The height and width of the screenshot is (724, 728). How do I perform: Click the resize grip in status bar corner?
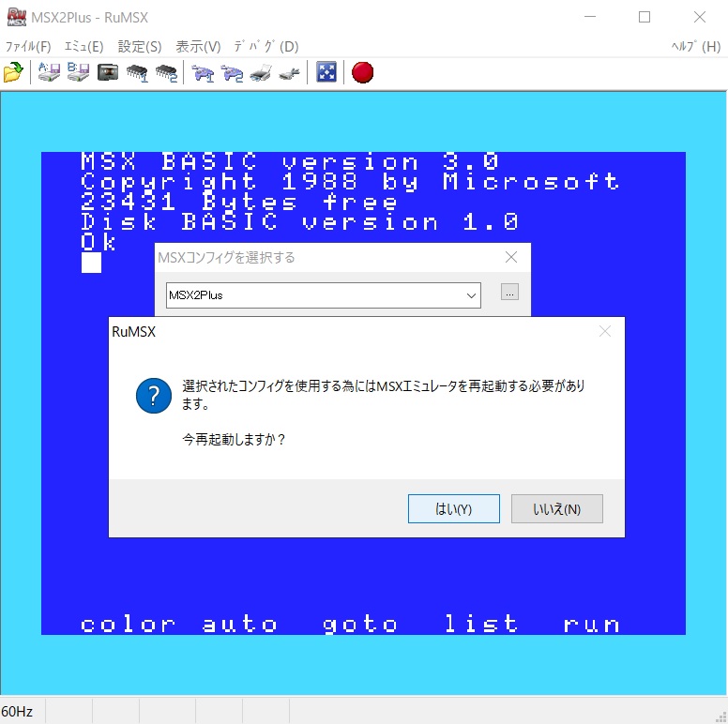click(x=721, y=717)
